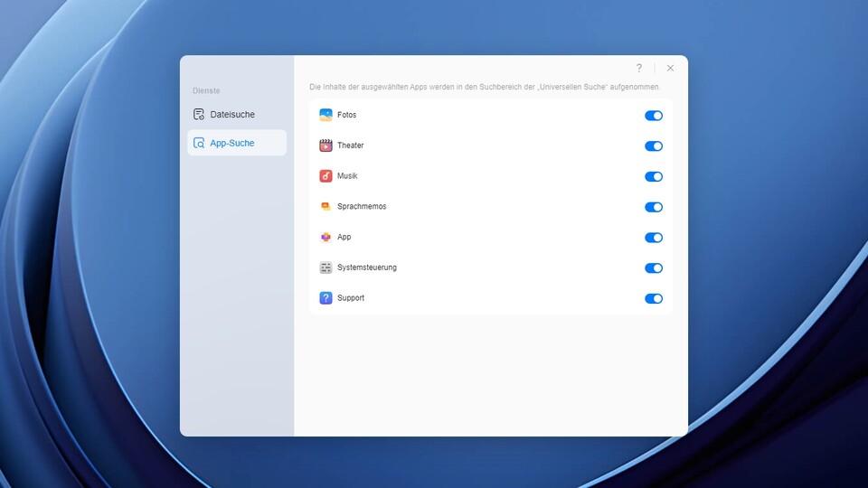Click the App center icon
The height and width of the screenshot is (488, 868).
point(325,238)
